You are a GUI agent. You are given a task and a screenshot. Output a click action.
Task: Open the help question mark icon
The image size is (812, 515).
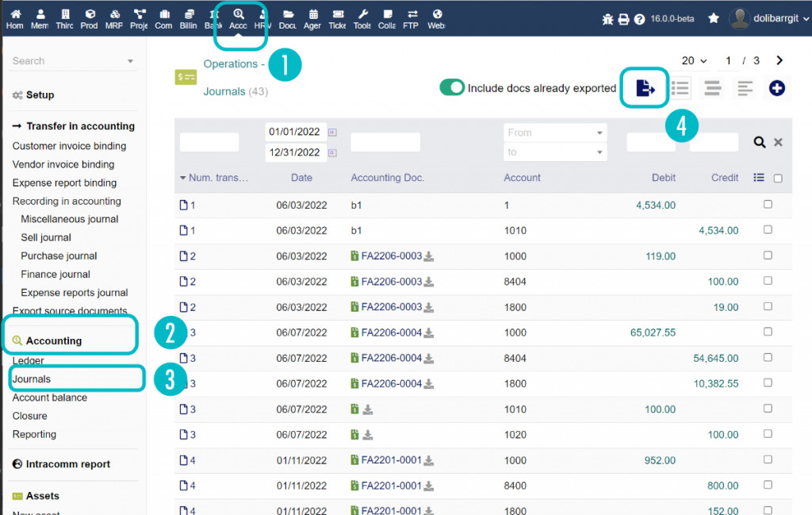(639, 19)
